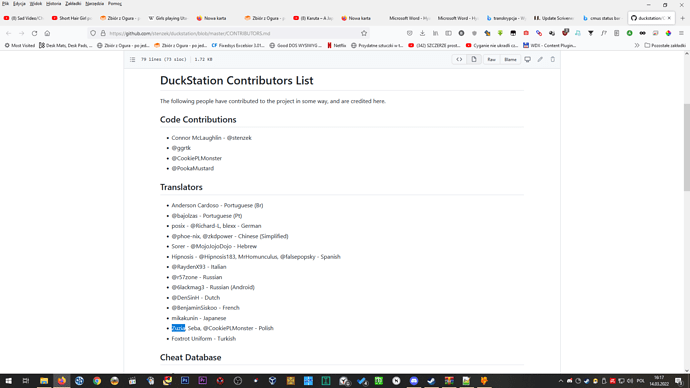Image resolution: width=690 pixels, height=388 pixels.
Task: Open the @ggrtk contributor link
Action: pyautogui.click(x=181, y=148)
